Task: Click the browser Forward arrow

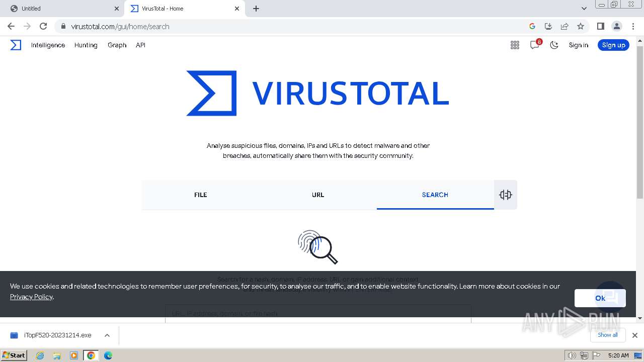Action: [27, 26]
